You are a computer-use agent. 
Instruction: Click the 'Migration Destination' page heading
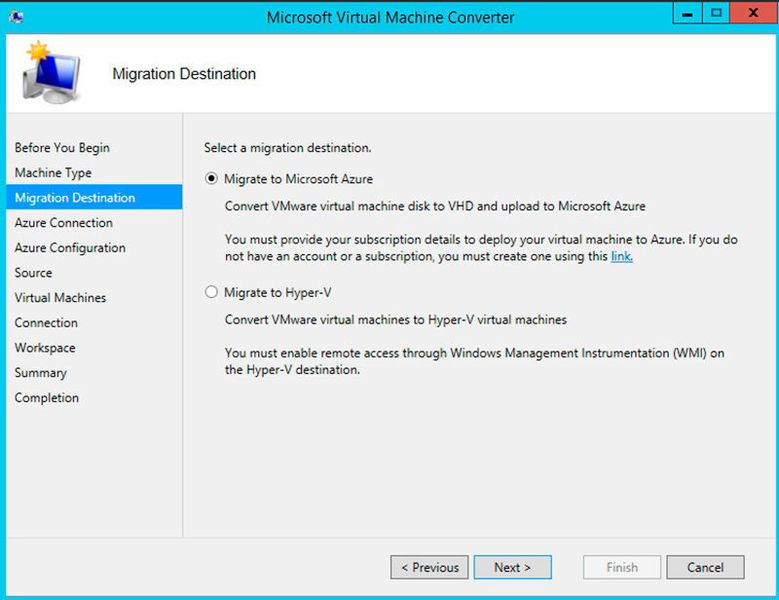[x=184, y=74]
